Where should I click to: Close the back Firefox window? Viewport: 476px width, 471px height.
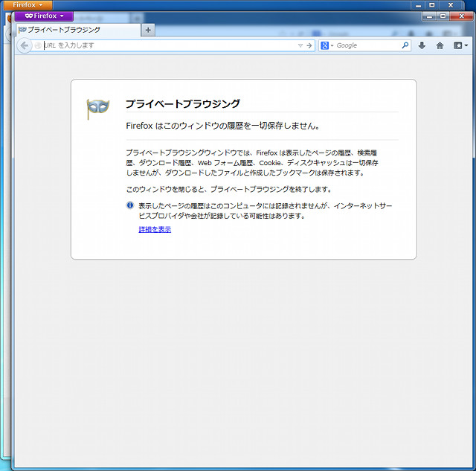(451, 5)
